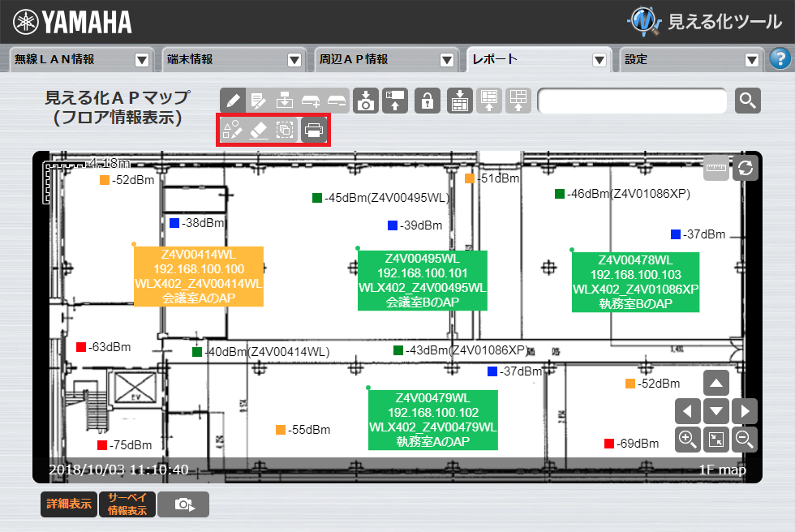Zoom in on the floor map
This screenshot has width=795, height=532.
(x=688, y=439)
